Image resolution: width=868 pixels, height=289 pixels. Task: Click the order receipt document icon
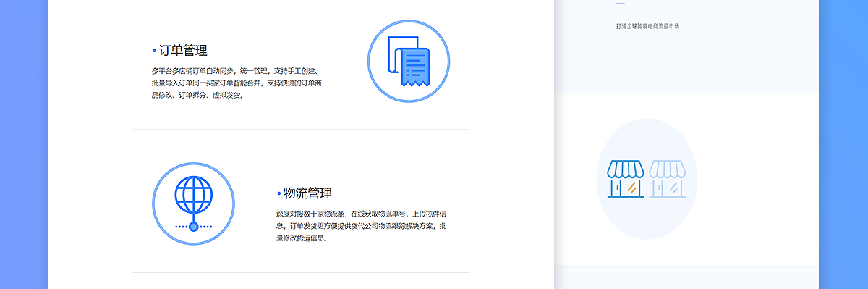click(409, 61)
